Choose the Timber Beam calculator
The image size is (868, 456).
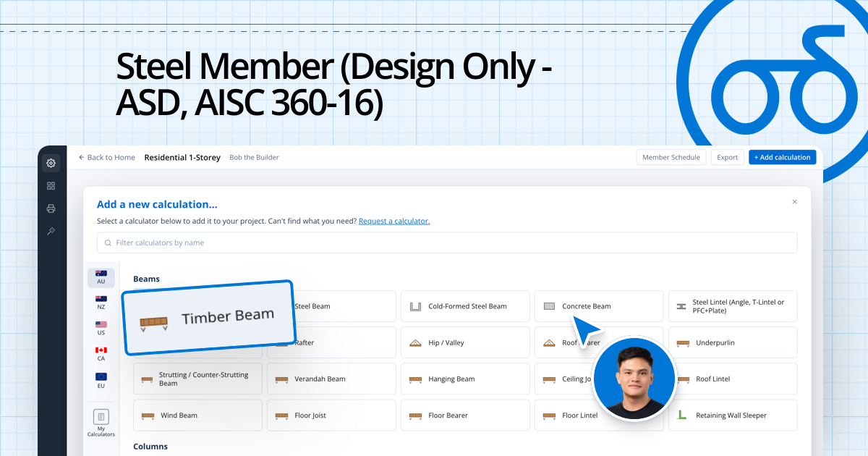point(208,317)
